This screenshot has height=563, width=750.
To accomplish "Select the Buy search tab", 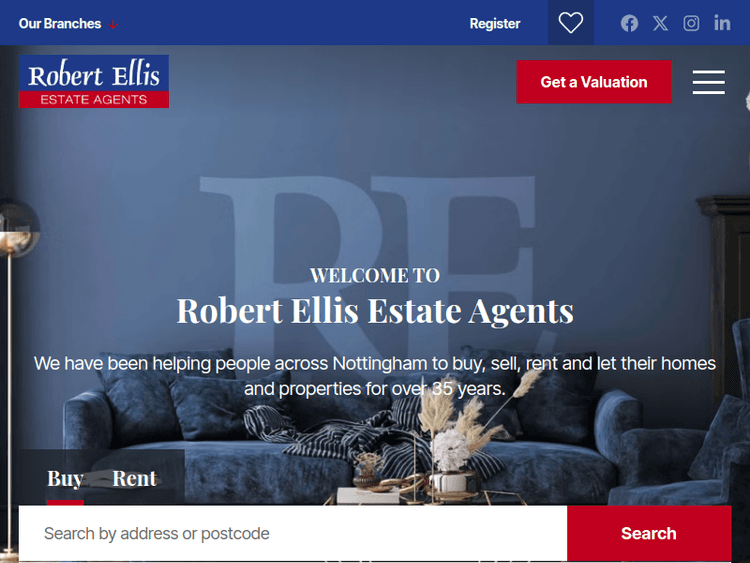I will point(65,478).
